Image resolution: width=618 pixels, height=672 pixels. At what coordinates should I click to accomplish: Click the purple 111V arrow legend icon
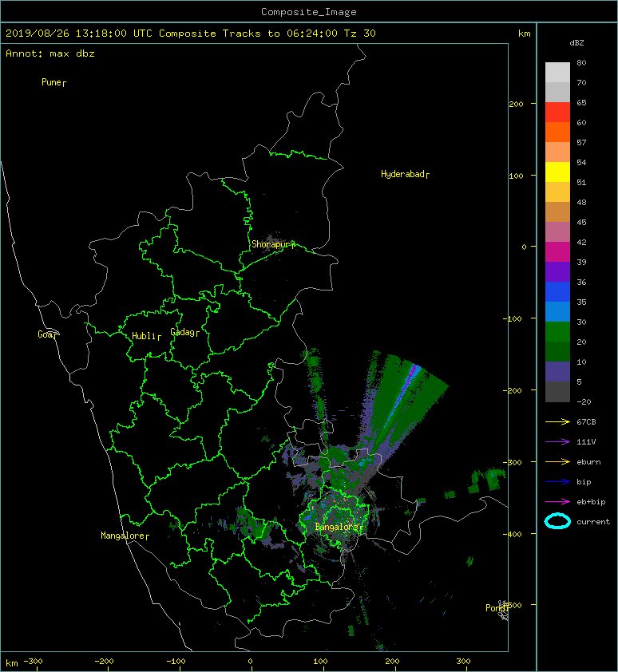click(x=557, y=442)
